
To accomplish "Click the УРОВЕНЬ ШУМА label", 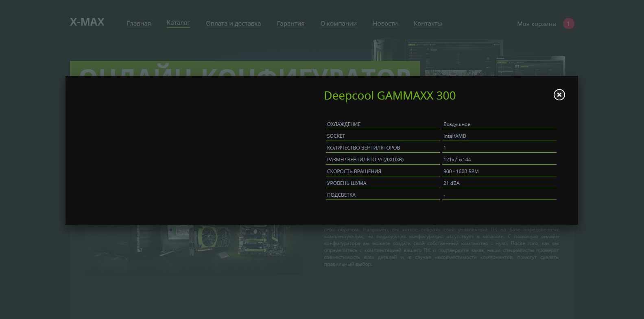I will 347,183.
